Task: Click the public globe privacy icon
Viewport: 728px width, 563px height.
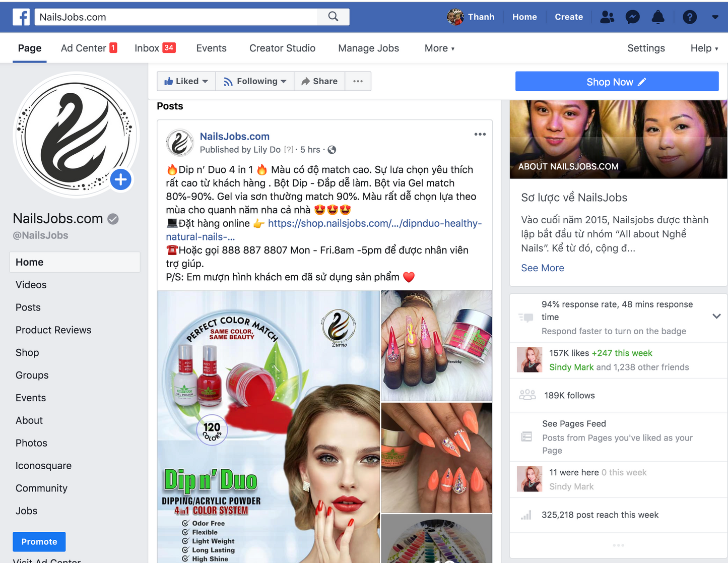Action: pos(332,150)
